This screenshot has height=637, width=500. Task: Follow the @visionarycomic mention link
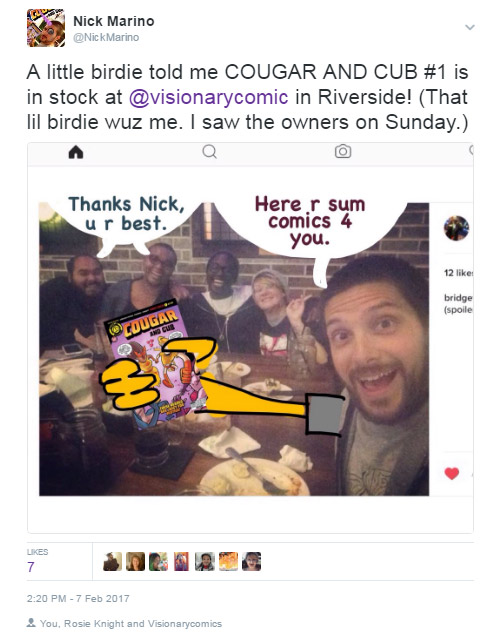pyautogui.click(x=208, y=97)
